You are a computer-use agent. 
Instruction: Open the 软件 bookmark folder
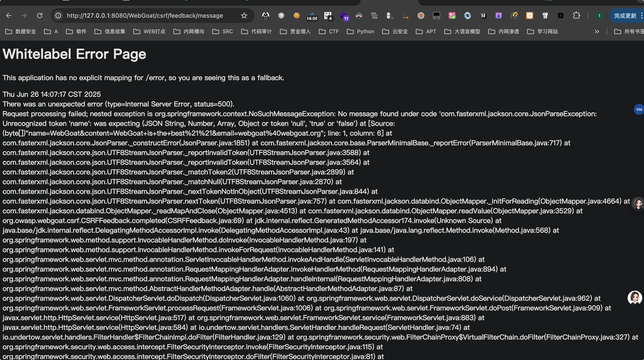pyautogui.click(x=76, y=32)
